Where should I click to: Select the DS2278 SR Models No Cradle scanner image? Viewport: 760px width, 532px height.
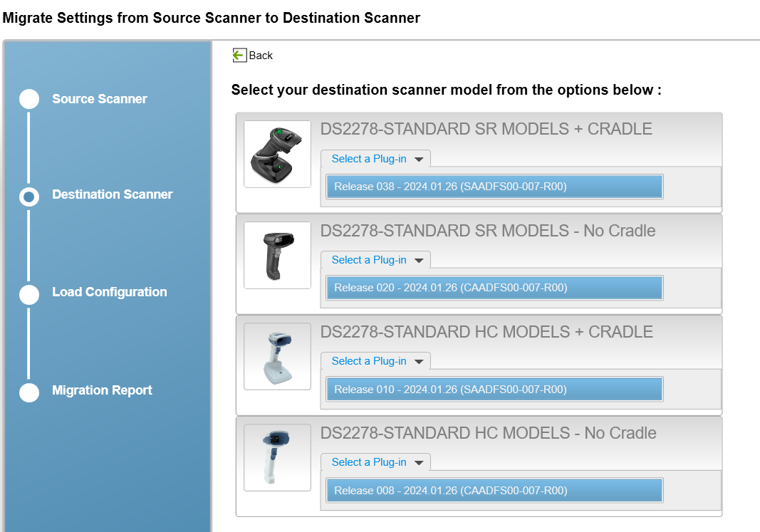pos(277,255)
